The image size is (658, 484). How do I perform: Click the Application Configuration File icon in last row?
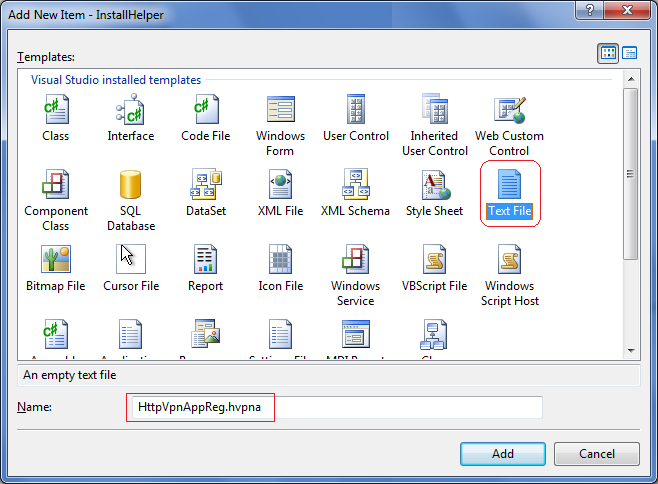tap(131, 334)
